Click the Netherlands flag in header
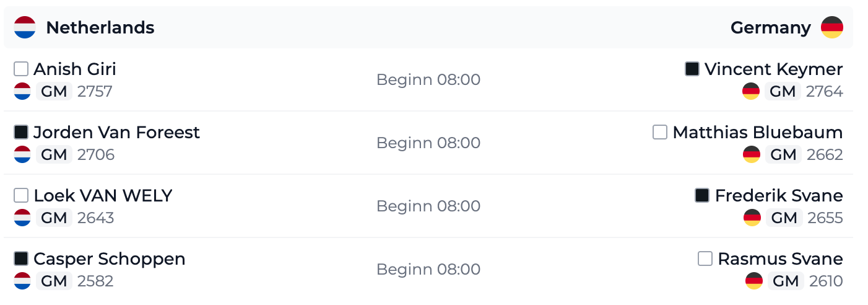The image size is (868, 305). (25, 27)
